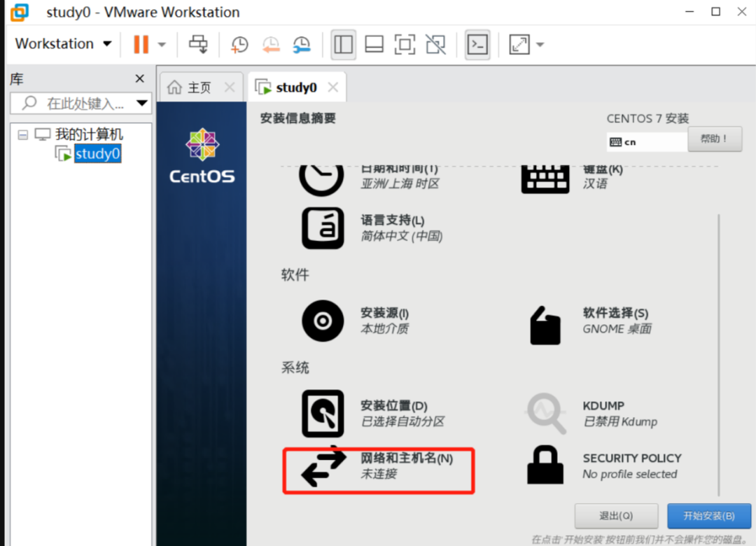756x546 pixels.
Task: Click the 退出(Q) quit button
Action: click(616, 516)
